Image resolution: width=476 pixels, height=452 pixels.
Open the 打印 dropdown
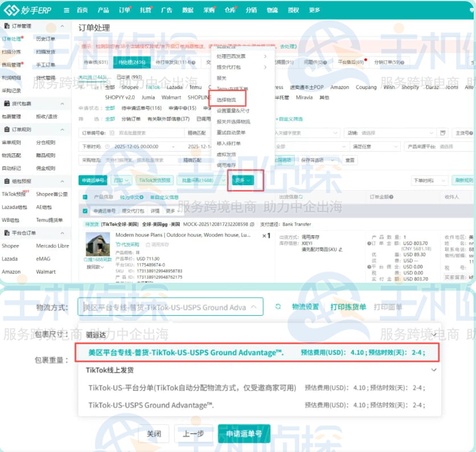coord(118,180)
